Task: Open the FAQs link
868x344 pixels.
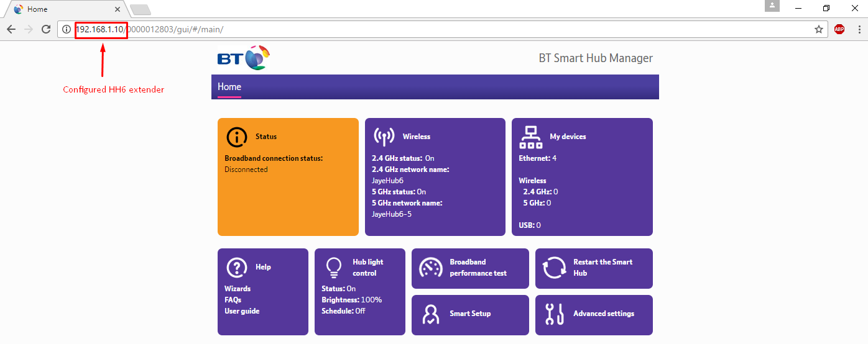Action: pos(233,300)
